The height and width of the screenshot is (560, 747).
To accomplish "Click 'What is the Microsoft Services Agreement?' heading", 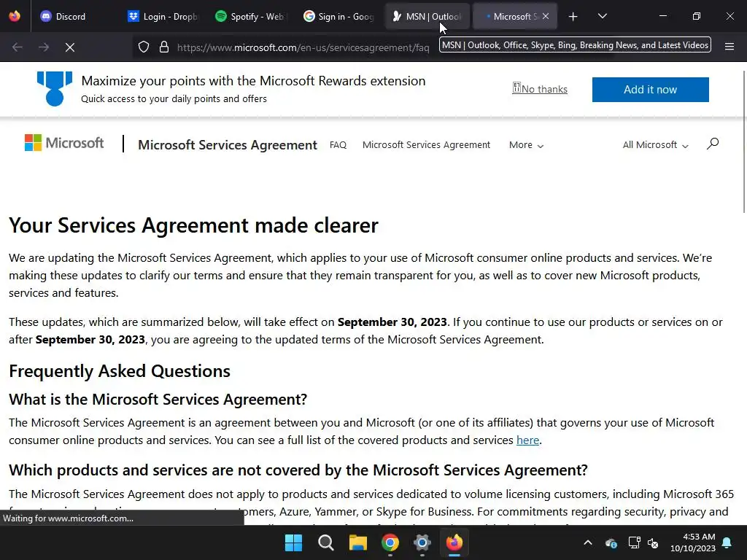I will coord(158,399).
